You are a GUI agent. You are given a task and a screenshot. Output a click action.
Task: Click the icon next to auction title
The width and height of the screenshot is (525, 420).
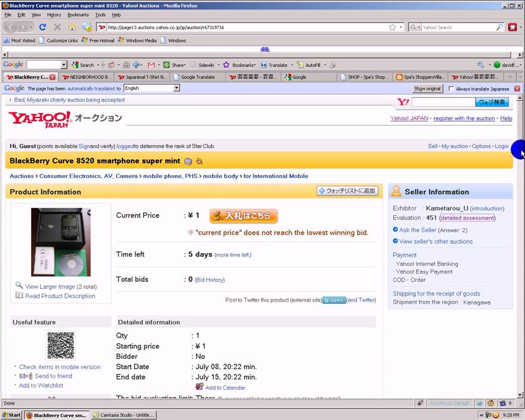tap(188, 162)
